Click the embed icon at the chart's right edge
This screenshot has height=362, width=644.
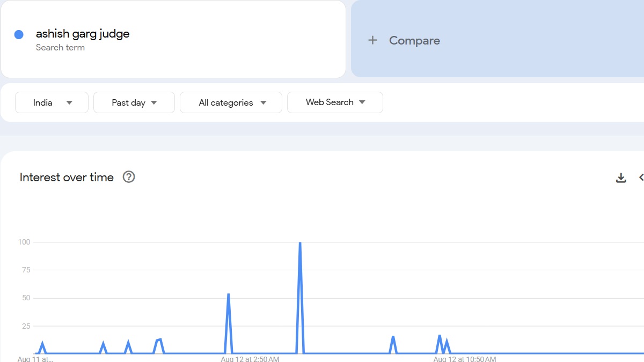[x=641, y=178]
